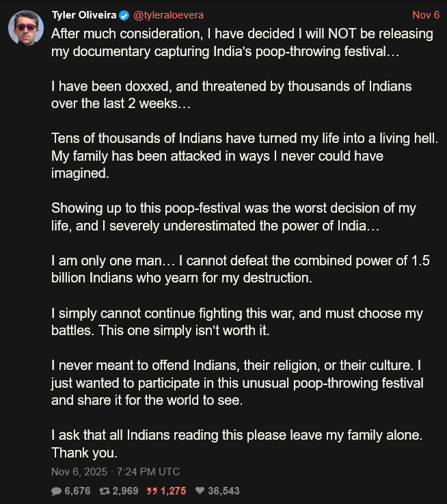Click the heart like icon

(200, 491)
